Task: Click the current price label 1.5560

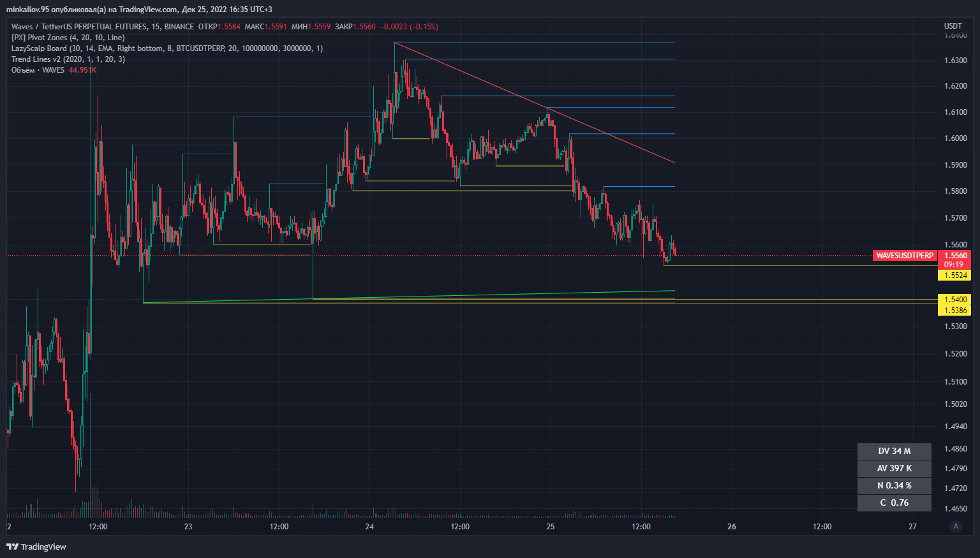Action: click(955, 256)
